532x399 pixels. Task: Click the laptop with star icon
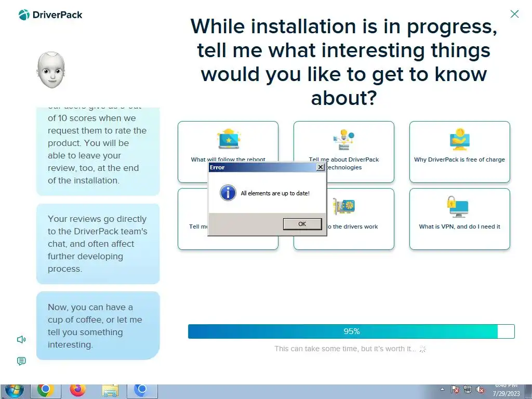click(229, 139)
